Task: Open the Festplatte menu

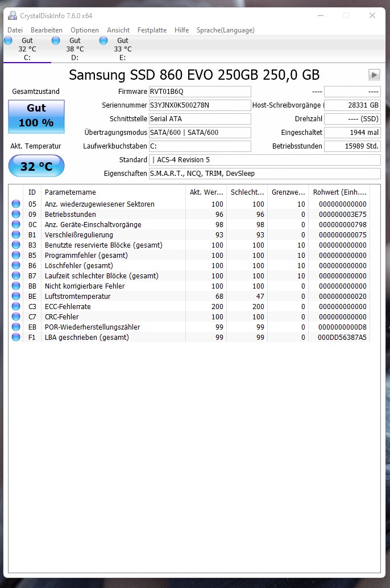Action: [152, 30]
